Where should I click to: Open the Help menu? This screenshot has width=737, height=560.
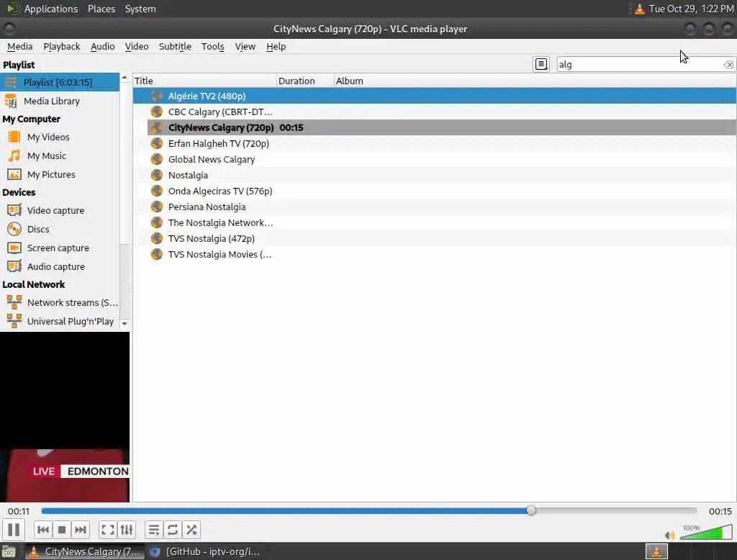(276, 47)
